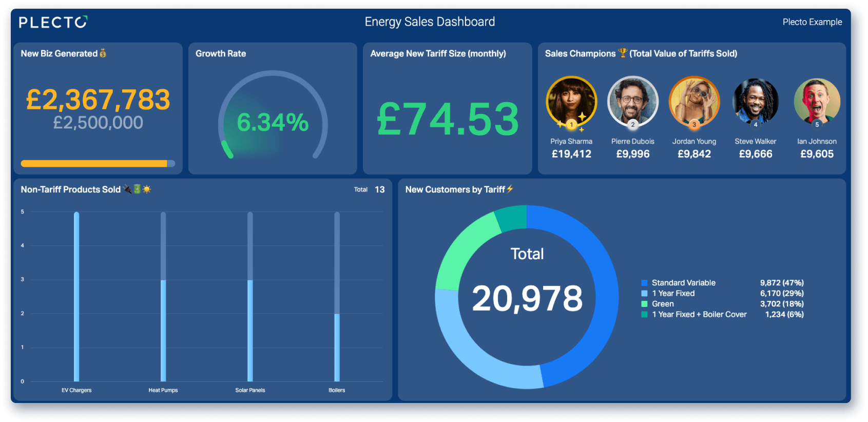Screen dimensions: 868x422
Task: Open Ian Johnson's avatar
Action: point(817,101)
